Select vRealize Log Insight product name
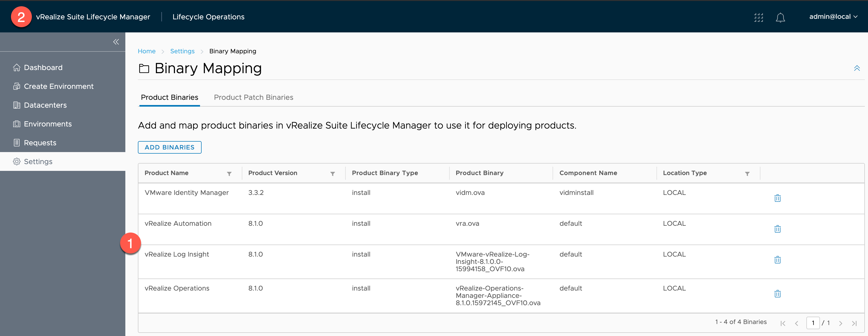The height and width of the screenshot is (336, 868). click(x=177, y=254)
